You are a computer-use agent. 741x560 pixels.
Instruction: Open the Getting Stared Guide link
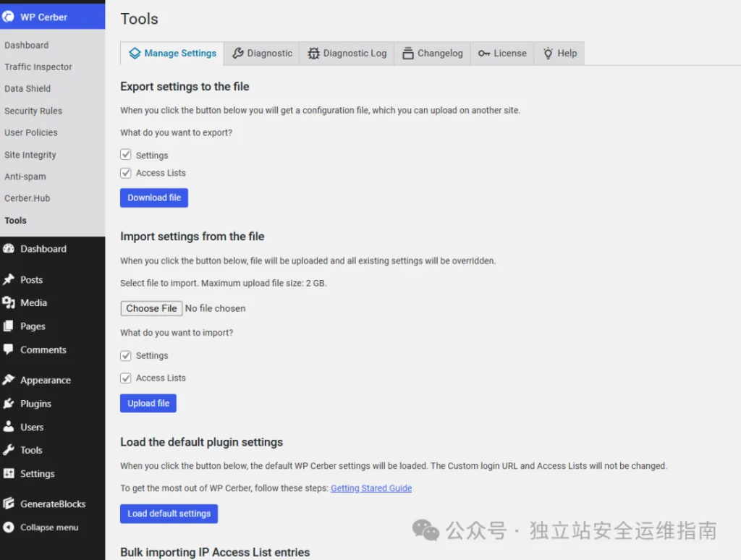click(x=371, y=488)
